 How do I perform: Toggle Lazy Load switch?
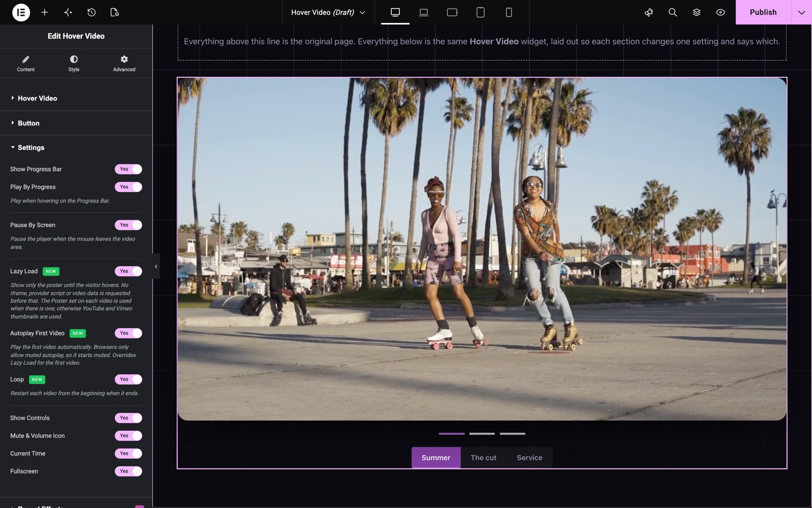pos(128,271)
